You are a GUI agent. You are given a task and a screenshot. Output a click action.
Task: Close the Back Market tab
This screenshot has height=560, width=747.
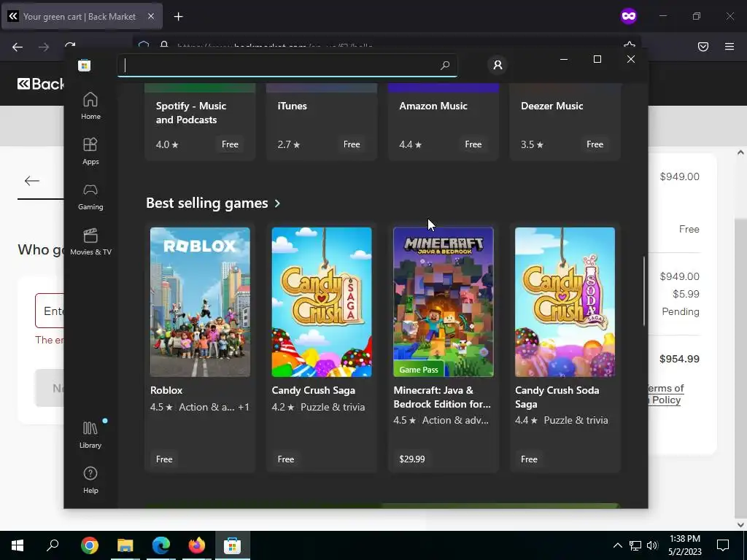[x=150, y=16]
